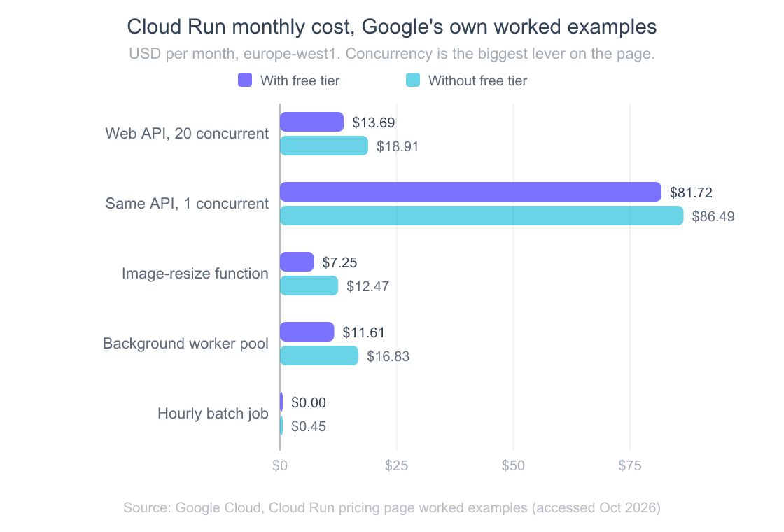Screen dimensions: 784x532
Task: Click the $12.47 value label
Action: pyautogui.click(x=367, y=286)
